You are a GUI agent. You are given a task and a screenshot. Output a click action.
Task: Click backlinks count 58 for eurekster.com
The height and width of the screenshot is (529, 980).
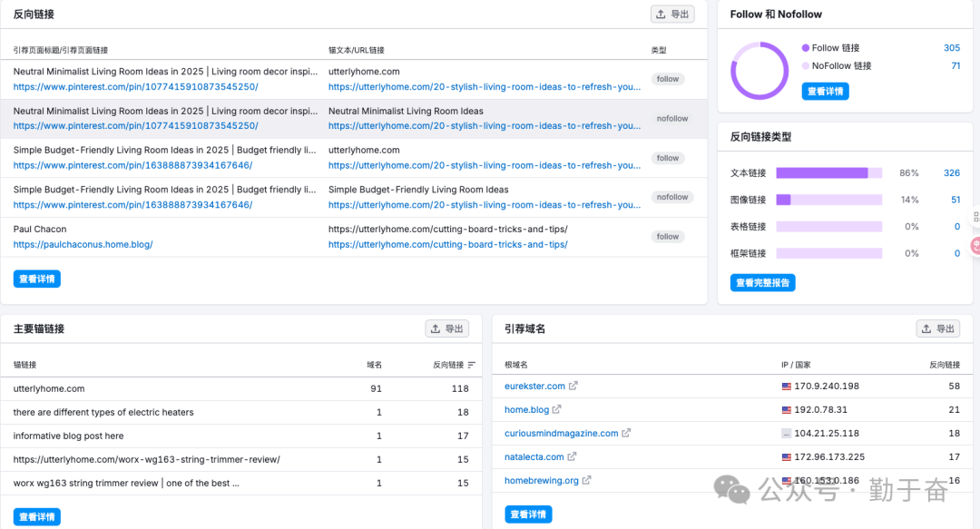(954, 386)
